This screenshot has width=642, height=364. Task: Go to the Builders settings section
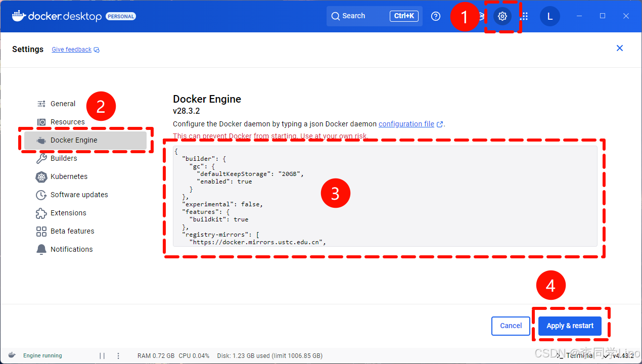pos(64,158)
